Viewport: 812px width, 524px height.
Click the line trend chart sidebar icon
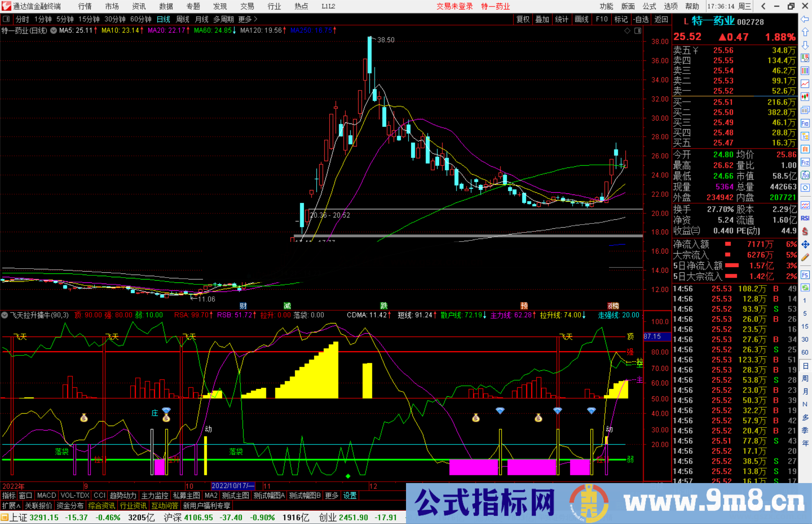point(805,84)
